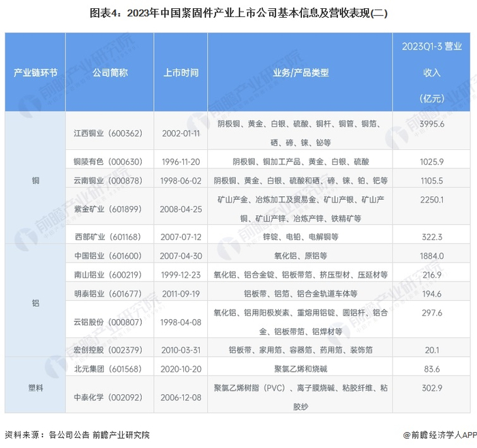Click listing date 1999-12-23

[181, 275]
